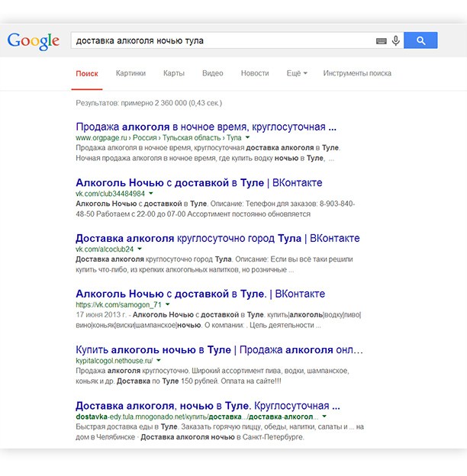Go to the Новости tab
Viewport: 467px width, 476px height.
(x=254, y=73)
